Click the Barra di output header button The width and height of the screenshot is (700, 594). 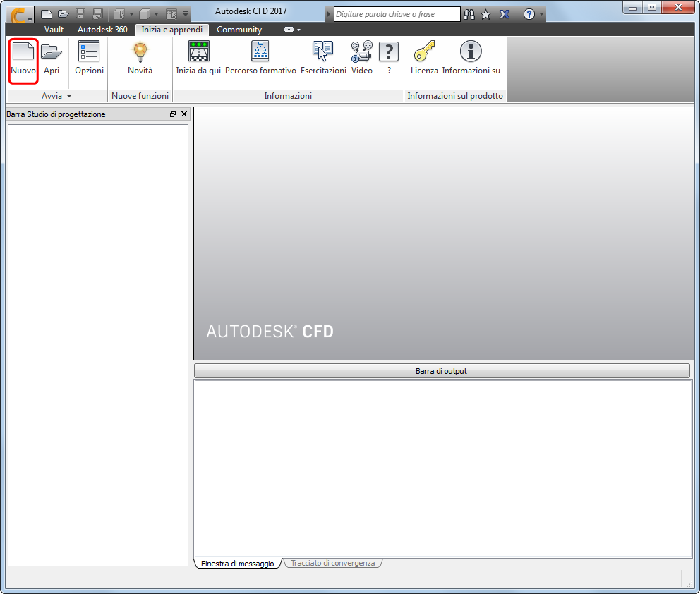click(x=442, y=371)
